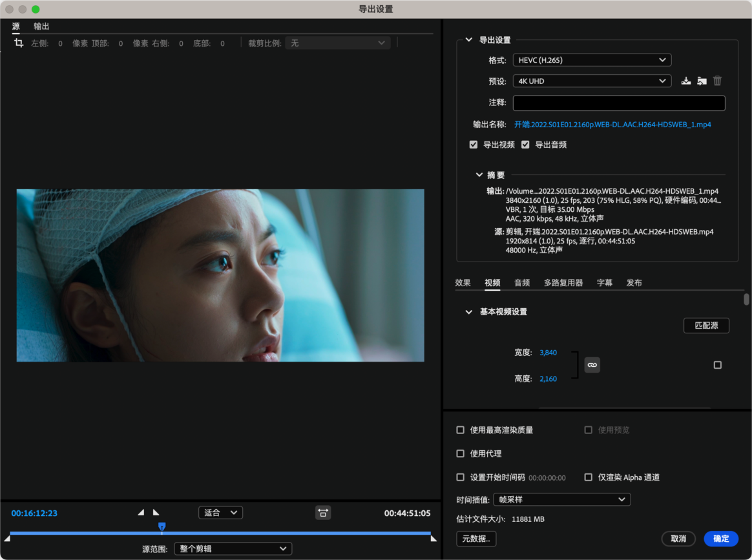Uncheck the 导出视频 checkbox
The height and width of the screenshot is (560, 752).
click(474, 145)
